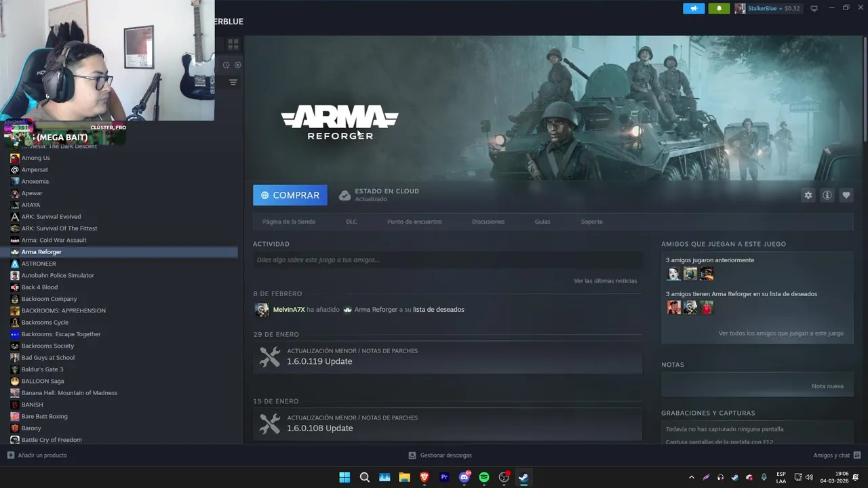Click first friend avatar who played previously
Screen dimensions: 868x488
point(673,274)
